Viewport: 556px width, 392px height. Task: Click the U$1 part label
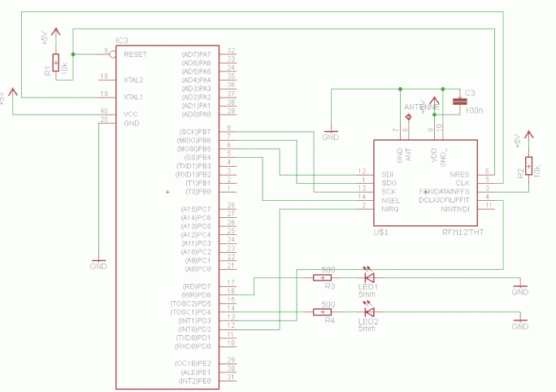click(x=381, y=233)
